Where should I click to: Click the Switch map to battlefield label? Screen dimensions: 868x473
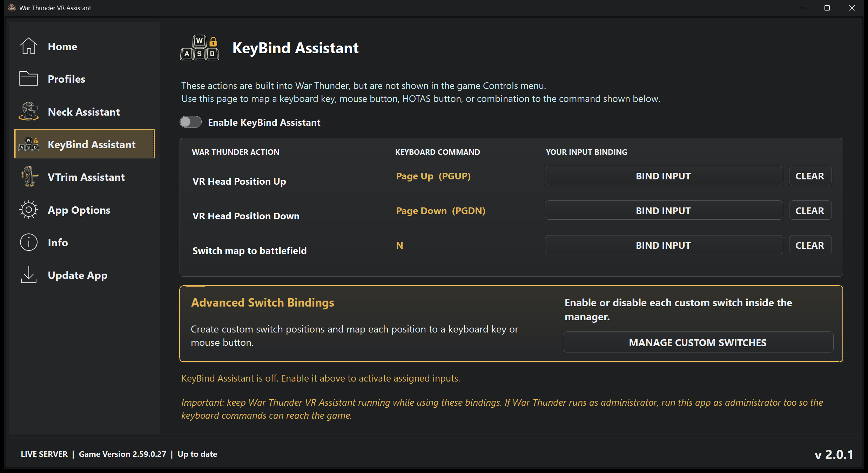click(x=249, y=251)
